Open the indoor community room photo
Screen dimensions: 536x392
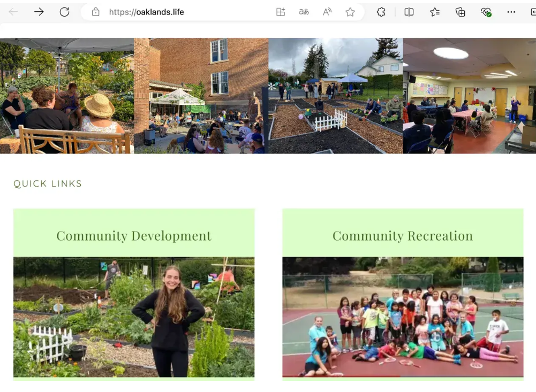tap(470, 96)
